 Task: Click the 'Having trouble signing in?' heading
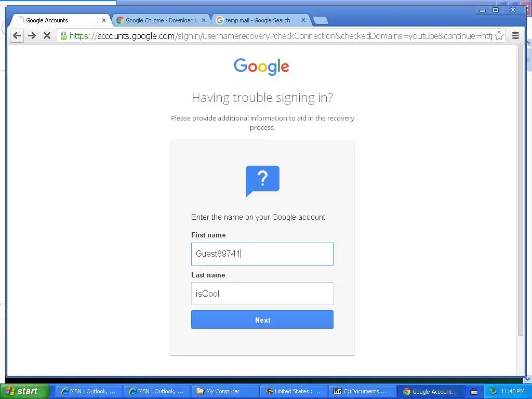click(x=262, y=98)
